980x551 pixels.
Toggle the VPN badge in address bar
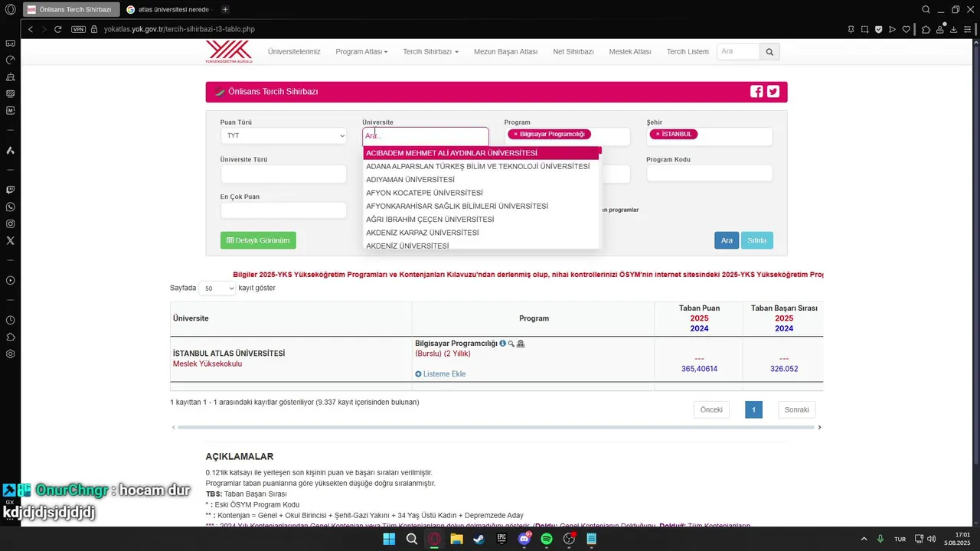(78, 29)
